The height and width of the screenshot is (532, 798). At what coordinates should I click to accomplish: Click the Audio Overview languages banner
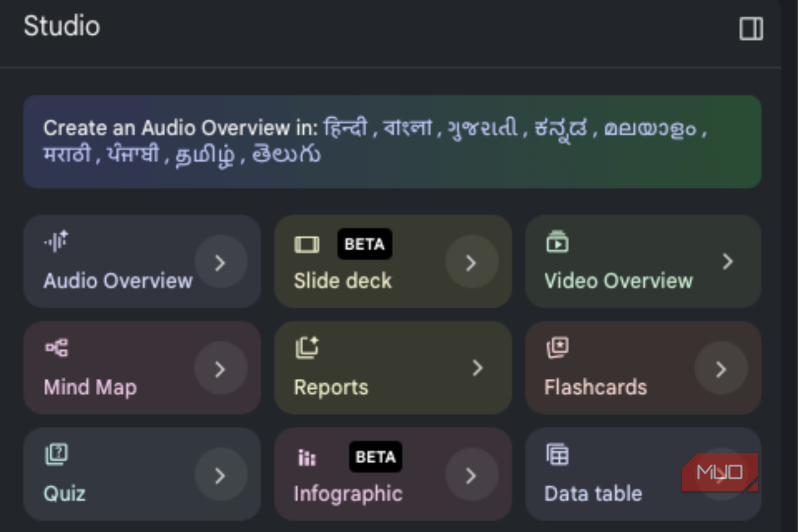tap(392, 142)
